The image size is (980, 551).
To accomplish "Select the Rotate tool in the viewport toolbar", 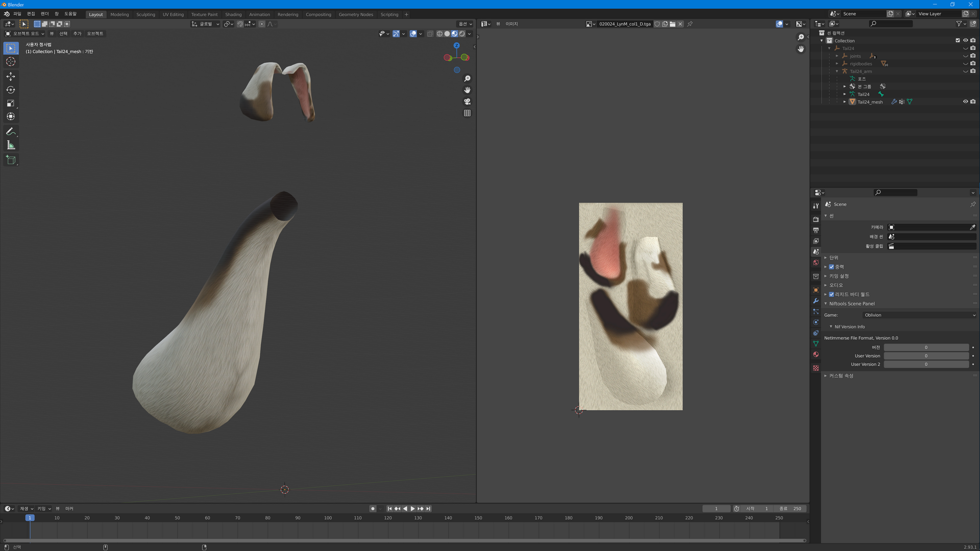I will tap(11, 90).
